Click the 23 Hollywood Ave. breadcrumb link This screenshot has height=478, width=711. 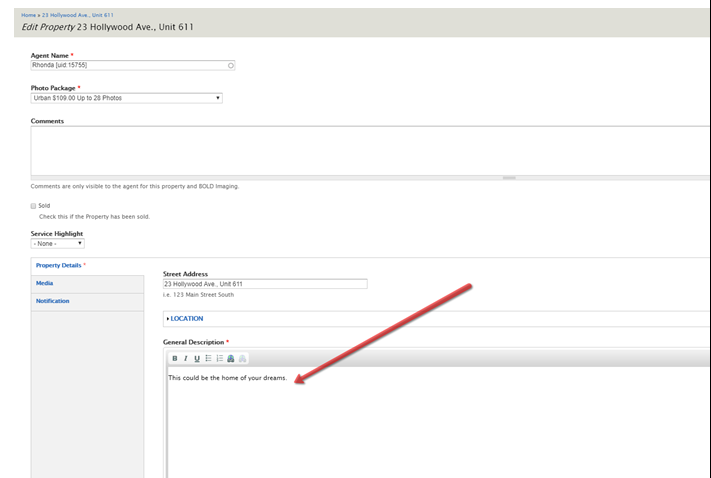coord(78,15)
